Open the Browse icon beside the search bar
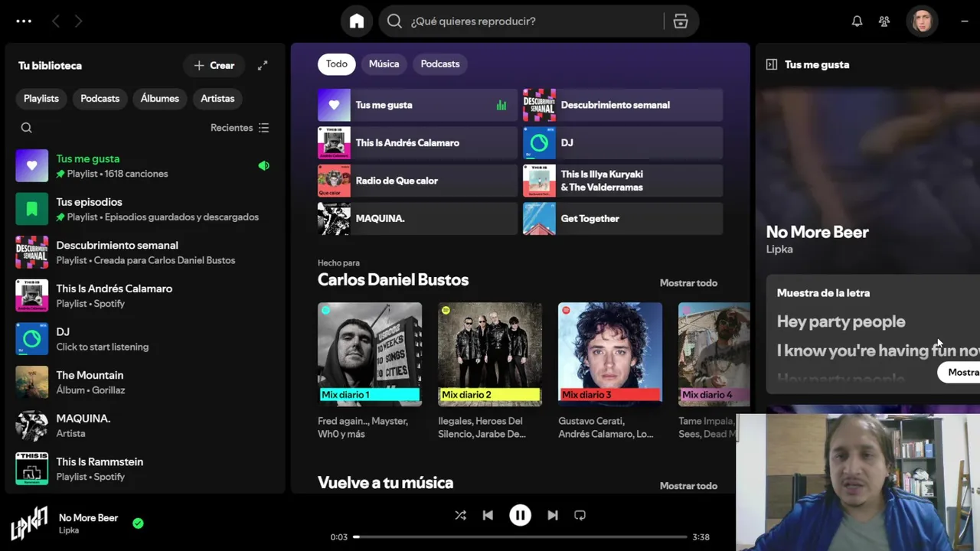 (681, 21)
